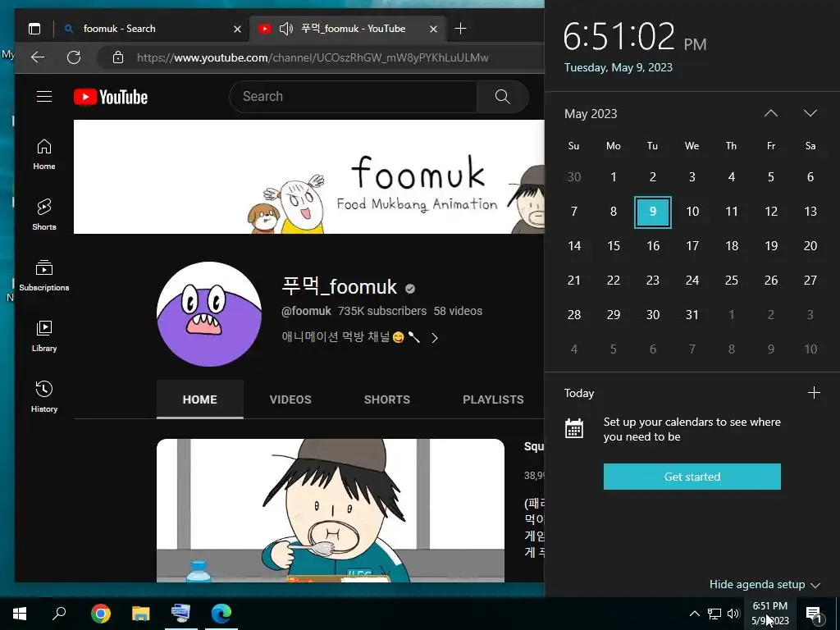Open the remote desktop app in taskbar
This screenshot has height=630, width=840.
(181, 614)
